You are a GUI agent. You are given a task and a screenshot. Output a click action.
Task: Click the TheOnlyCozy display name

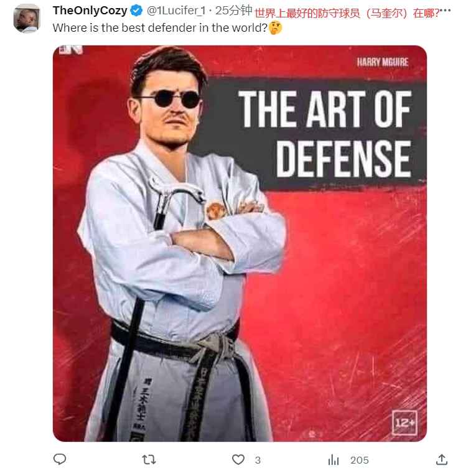pyautogui.click(x=90, y=11)
